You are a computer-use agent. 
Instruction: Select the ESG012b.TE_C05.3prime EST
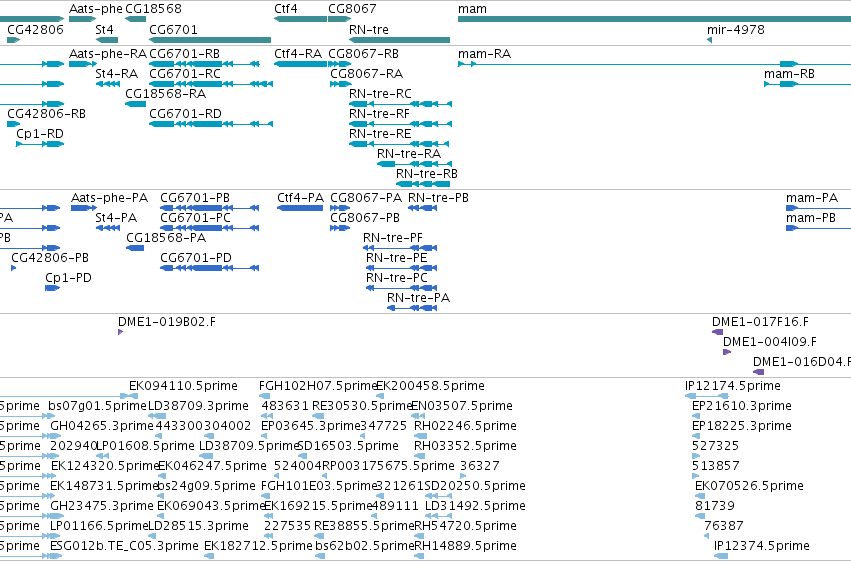point(55,557)
